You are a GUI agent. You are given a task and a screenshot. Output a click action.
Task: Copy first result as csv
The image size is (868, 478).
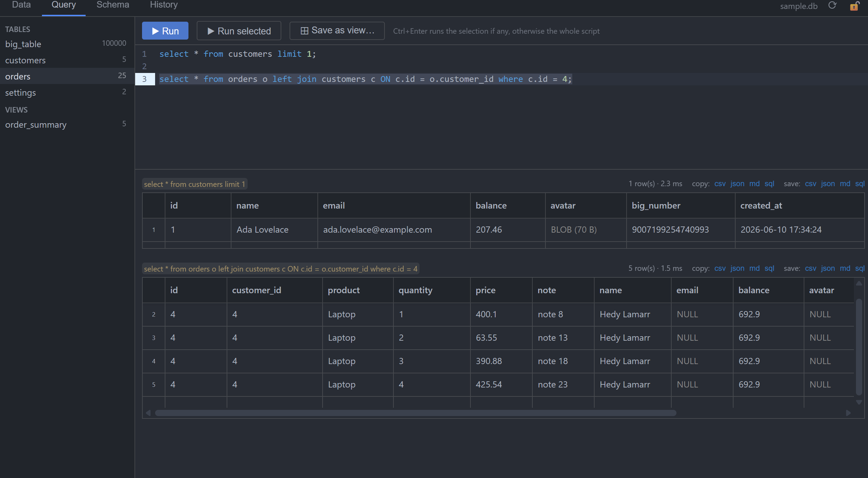click(x=720, y=184)
